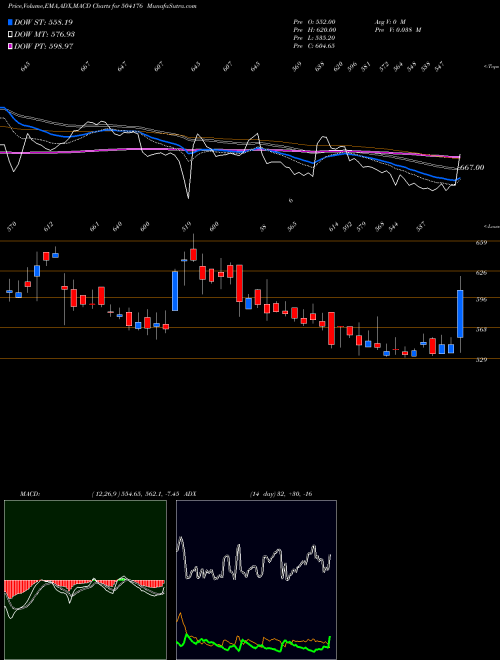Select the DOW ST value label
500x660 pixels.
click(43, 22)
